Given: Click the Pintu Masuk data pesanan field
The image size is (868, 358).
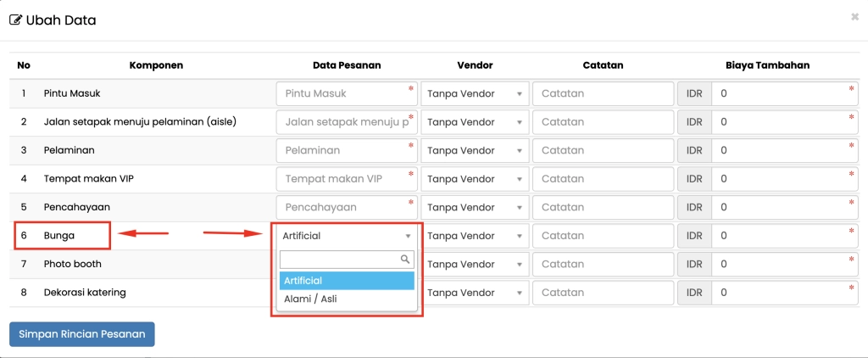Looking at the screenshot, I should (347, 93).
